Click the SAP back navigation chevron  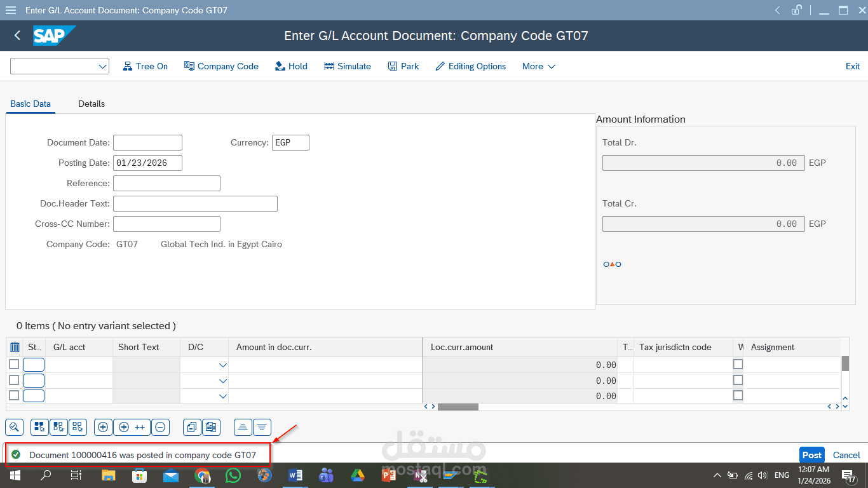point(17,36)
